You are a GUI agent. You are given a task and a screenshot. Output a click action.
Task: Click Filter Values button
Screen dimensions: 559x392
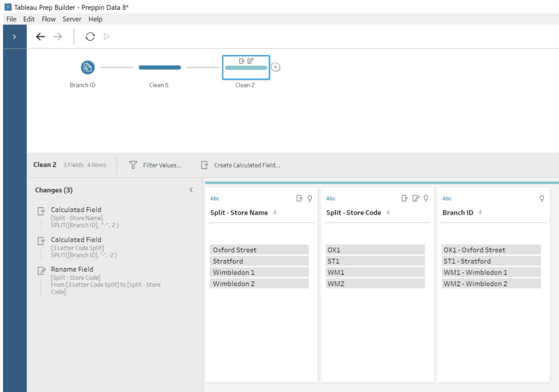click(155, 165)
